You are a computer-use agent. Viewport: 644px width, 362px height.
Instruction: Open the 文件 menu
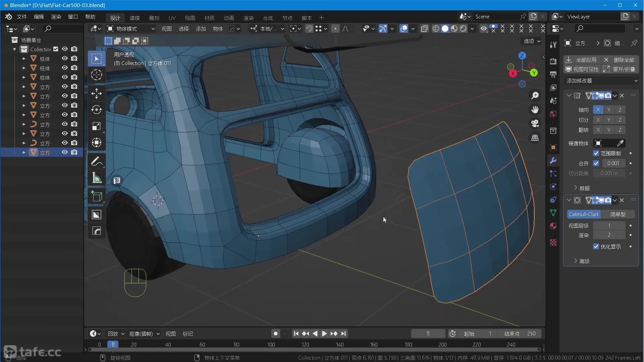point(22,17)
